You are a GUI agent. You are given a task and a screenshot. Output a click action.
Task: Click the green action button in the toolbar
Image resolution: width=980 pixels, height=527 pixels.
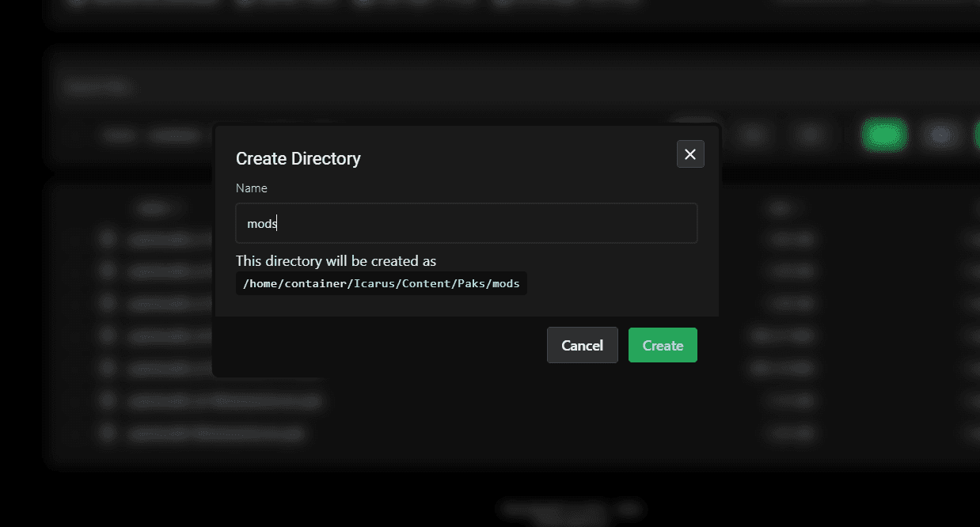(x=884, y=135)
